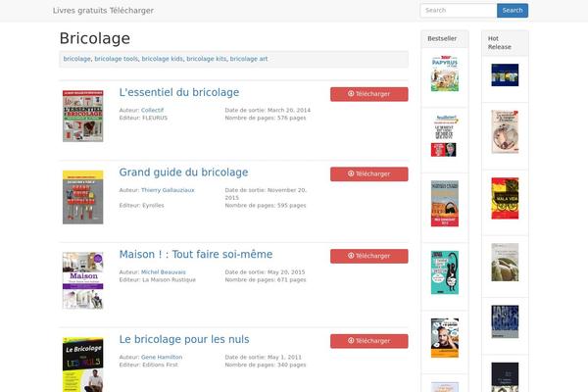
Task: Open the 'bricolage kids' tag link
Action: click(162, 59)
